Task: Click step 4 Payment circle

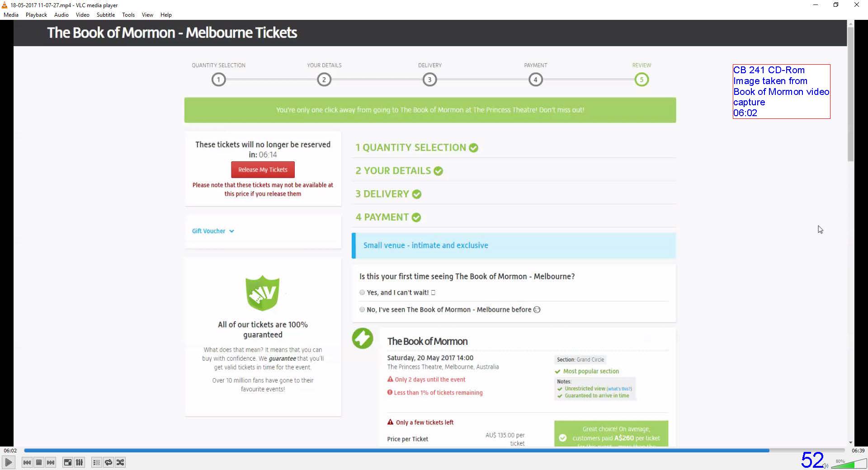Action: pos(535,80)
